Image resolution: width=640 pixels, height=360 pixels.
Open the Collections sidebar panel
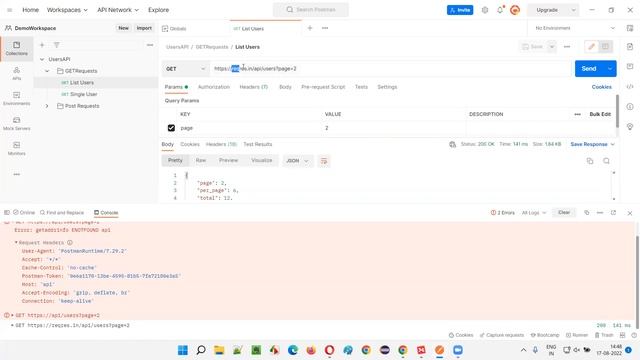click(x=16, y=48)
